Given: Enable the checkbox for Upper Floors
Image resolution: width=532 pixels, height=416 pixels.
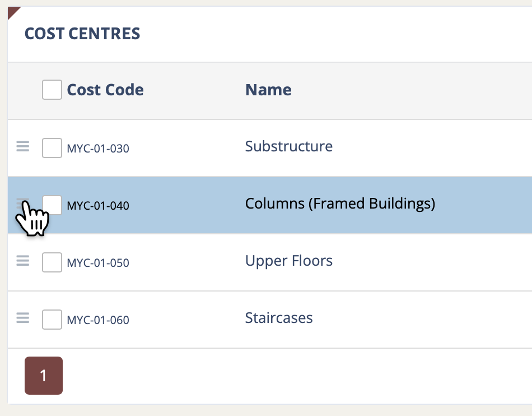Looking at the screenshot, I should pyautogui.click(x=52, y=262).
